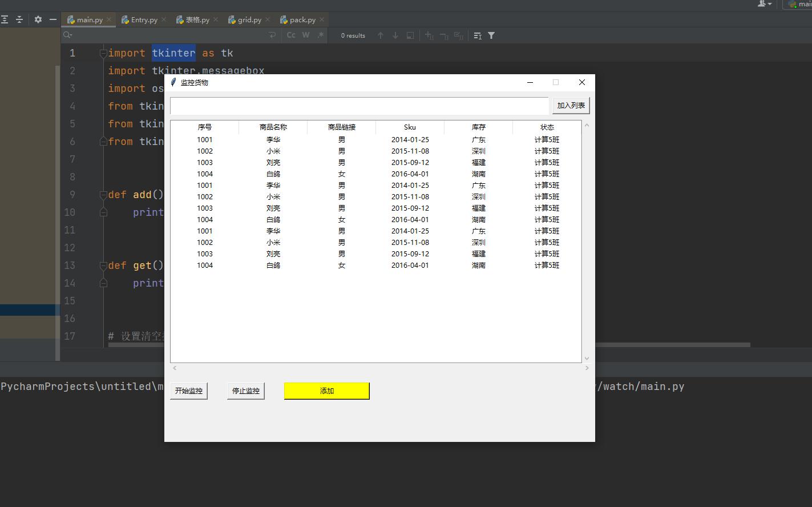This screenshot has height=507, width=812.
Task: Close the main.py editor tab
Action: [109, 19]
